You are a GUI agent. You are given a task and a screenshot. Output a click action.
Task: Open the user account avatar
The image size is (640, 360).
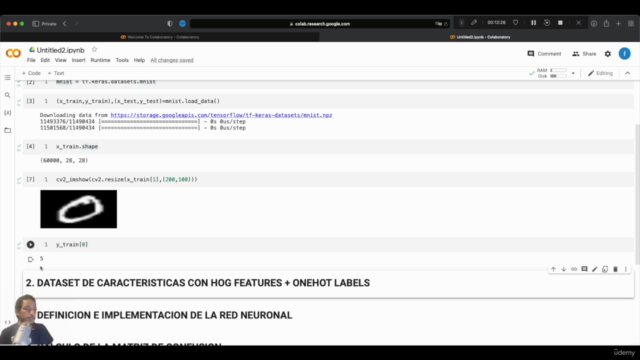click(x=624, y=53)
